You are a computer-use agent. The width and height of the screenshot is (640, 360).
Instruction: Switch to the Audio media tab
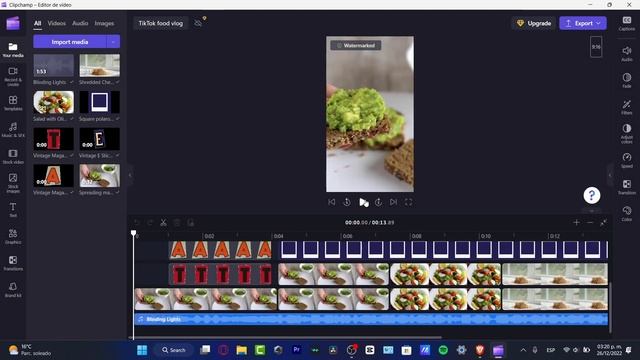[x=80, y=23]
